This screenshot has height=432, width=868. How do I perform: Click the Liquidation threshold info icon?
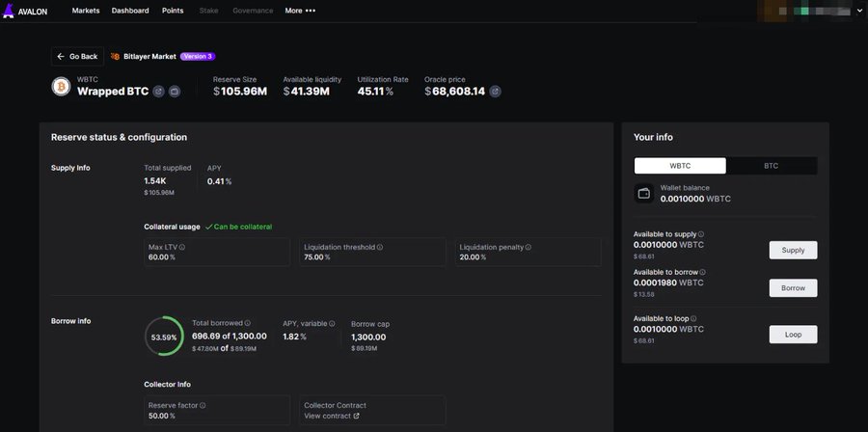coord(380,247)
